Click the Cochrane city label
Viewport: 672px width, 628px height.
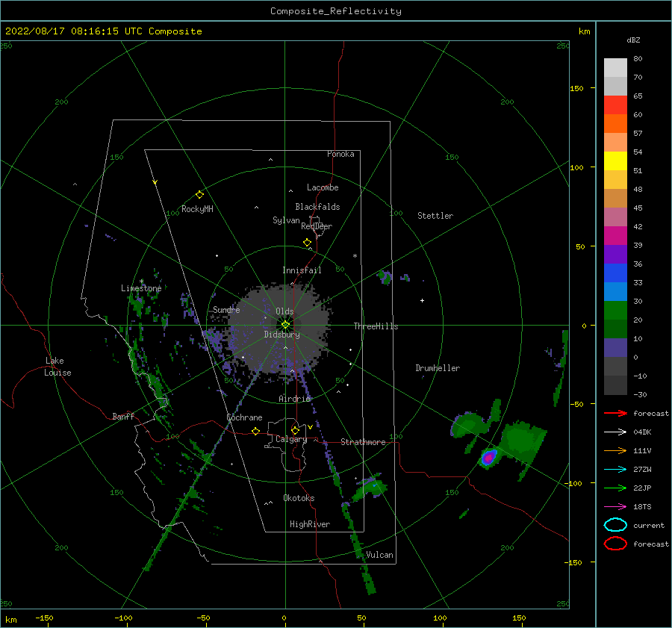click(244, 417)
